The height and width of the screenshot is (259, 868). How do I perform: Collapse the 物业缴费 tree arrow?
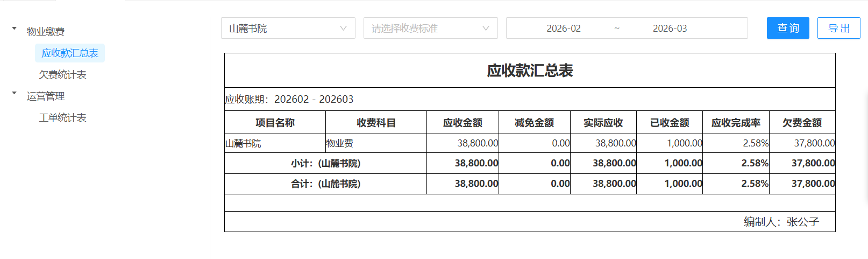pyautogui.click(x=15, y=29)
